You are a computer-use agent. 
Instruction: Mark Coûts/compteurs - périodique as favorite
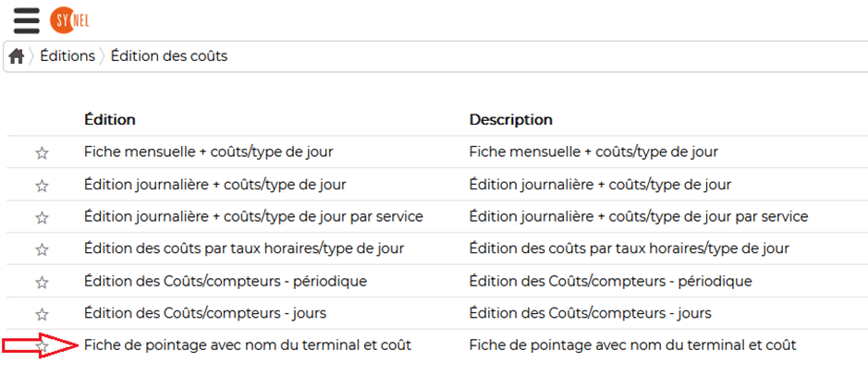pyautogui.click(x=43, y=283)
